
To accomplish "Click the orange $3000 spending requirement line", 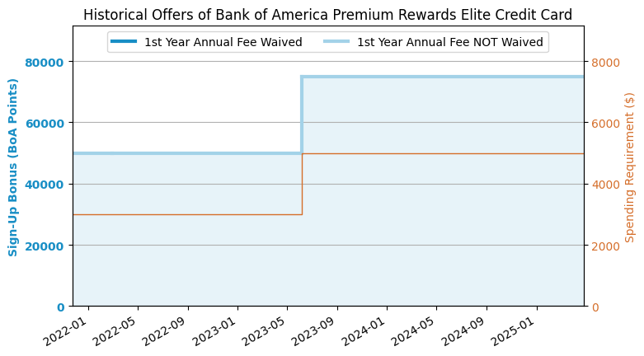I will point(188,214).
